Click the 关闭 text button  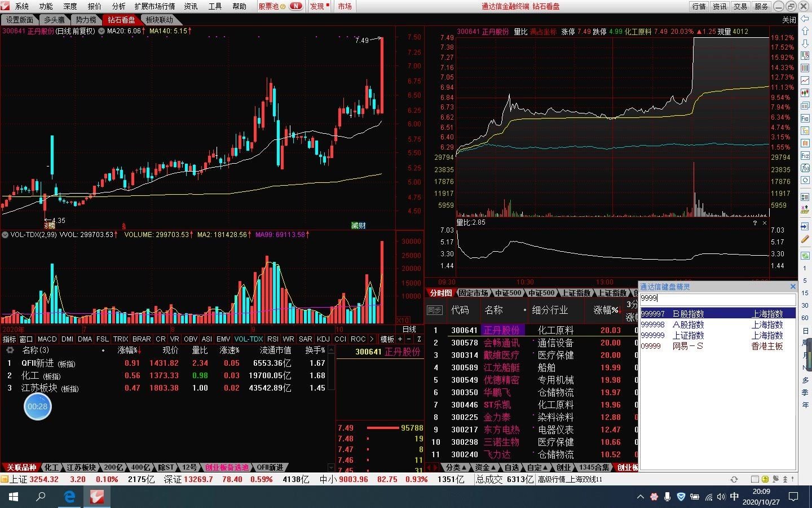click(x=789, y=20)
